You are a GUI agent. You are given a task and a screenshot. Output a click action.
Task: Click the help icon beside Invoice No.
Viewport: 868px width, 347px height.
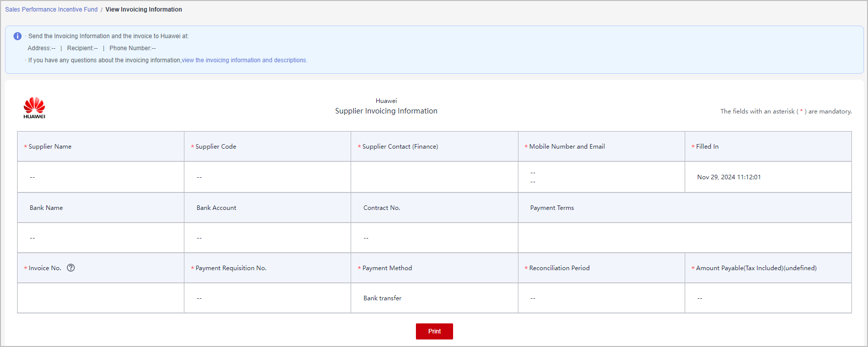tap(71, 268)
